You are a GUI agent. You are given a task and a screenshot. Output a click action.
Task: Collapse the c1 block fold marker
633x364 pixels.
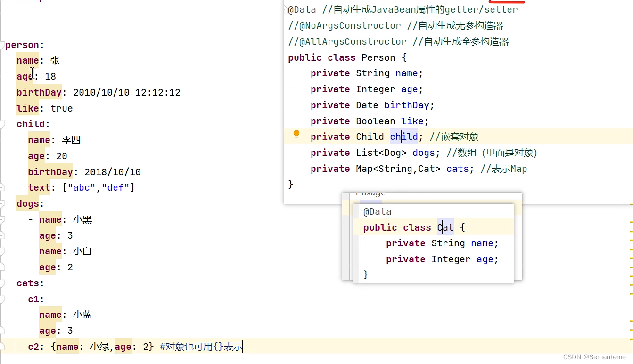click(2, 298)
